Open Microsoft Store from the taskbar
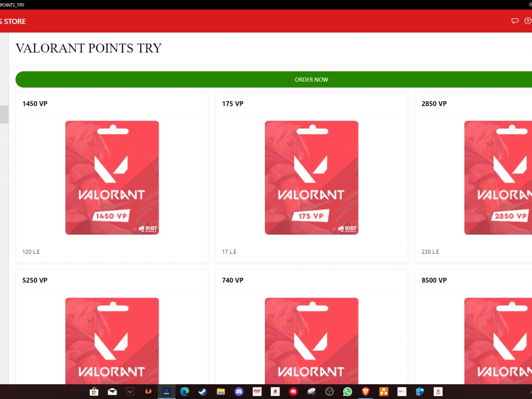Image resolution: width=532 pixels, height=399 pixels. [x=94, y=392]
